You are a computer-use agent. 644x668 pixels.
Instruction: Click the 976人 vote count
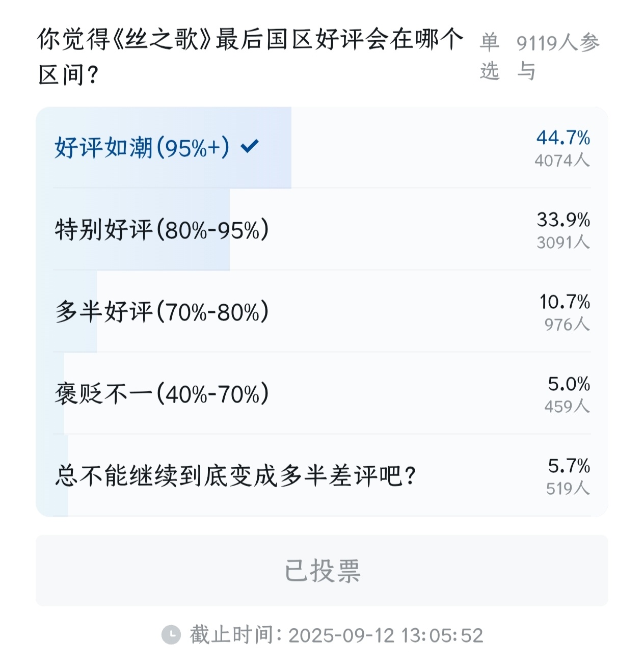pyautogui.click(x=567, y=325)
